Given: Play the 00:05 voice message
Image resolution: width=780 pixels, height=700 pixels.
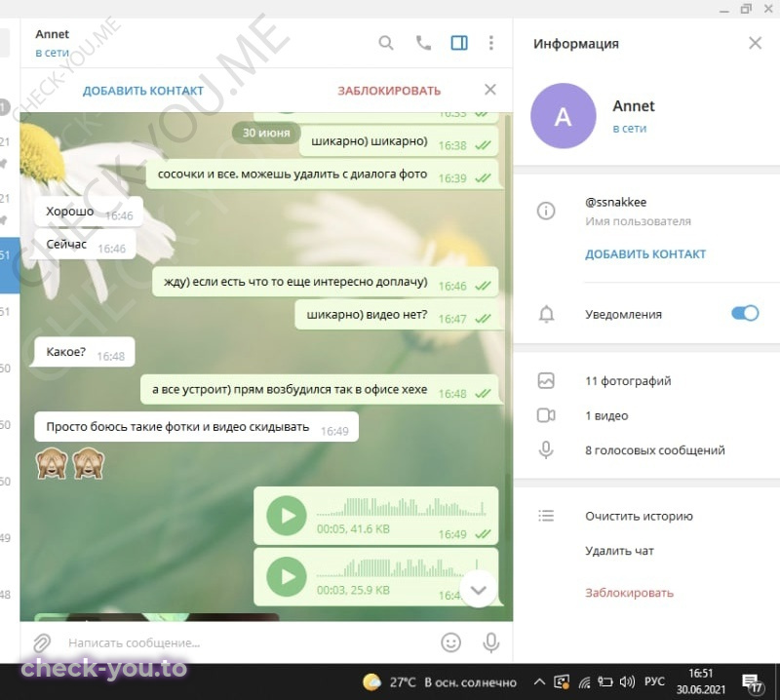Looking at the screenshot, I should click(286, 516).
